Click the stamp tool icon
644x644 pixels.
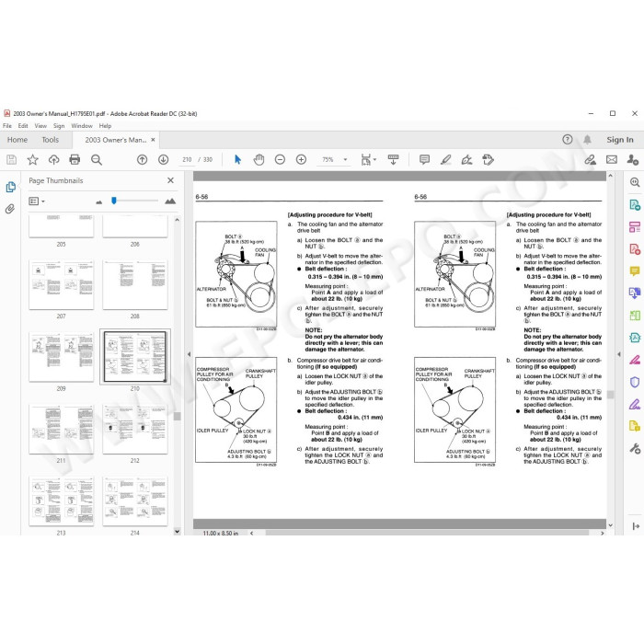tap(488, 160)
